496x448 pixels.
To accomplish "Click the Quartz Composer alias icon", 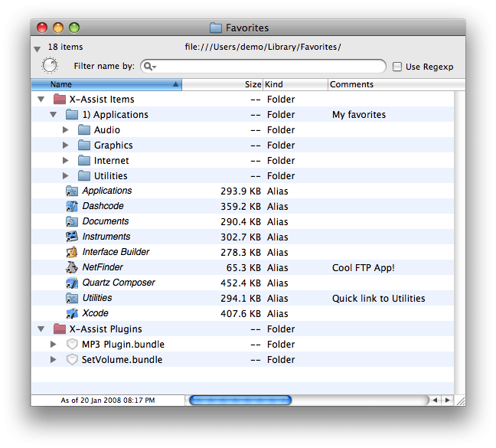I will (x=72, y=283).
